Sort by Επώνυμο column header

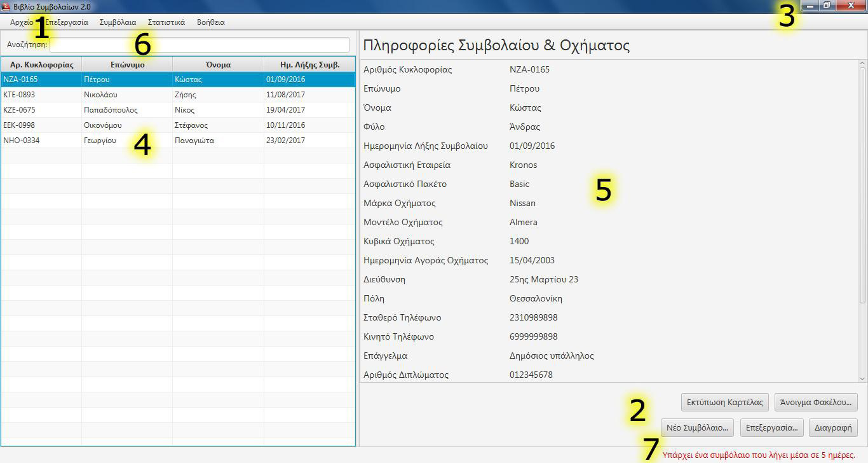(127, 65)
